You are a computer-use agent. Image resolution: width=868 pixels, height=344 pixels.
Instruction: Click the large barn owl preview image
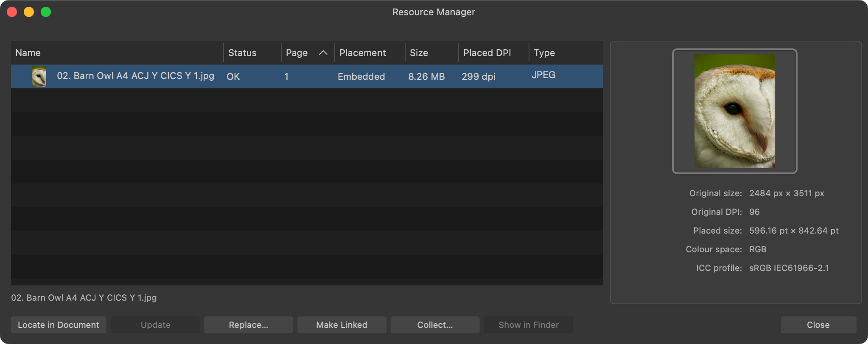735,111
